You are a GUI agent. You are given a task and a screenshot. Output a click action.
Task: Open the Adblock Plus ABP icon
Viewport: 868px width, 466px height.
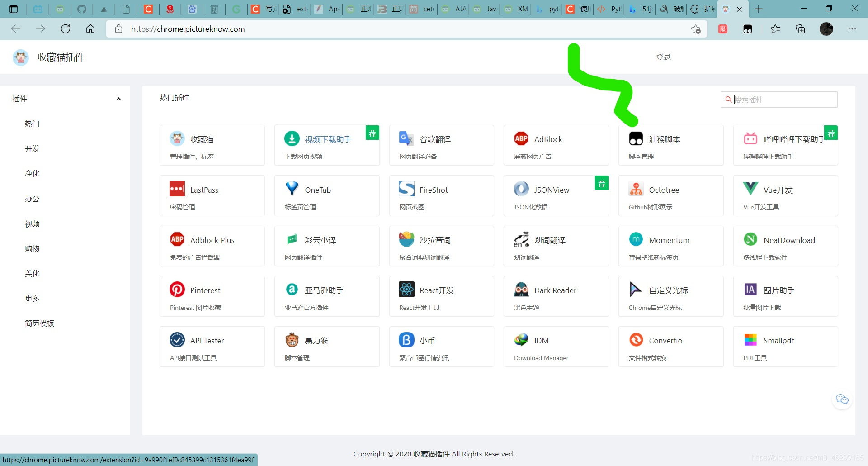(177, 239)
